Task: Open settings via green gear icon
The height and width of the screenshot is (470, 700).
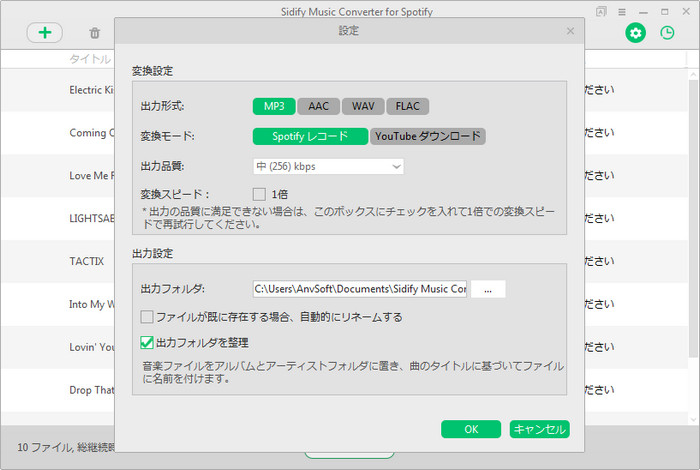Action: tap(635, 33)
